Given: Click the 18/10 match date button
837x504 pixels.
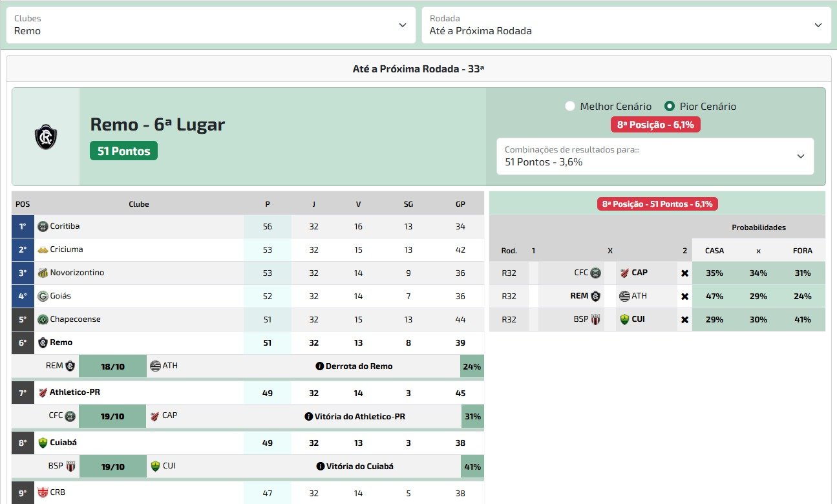Looking at the screenshot, I should click(112, 366).
